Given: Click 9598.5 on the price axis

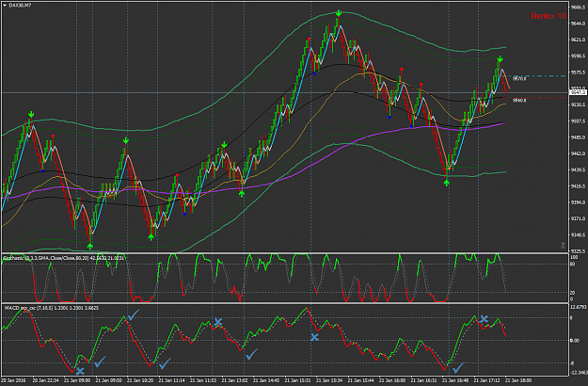Looking at the screenshot, I should tap(579, 56).
